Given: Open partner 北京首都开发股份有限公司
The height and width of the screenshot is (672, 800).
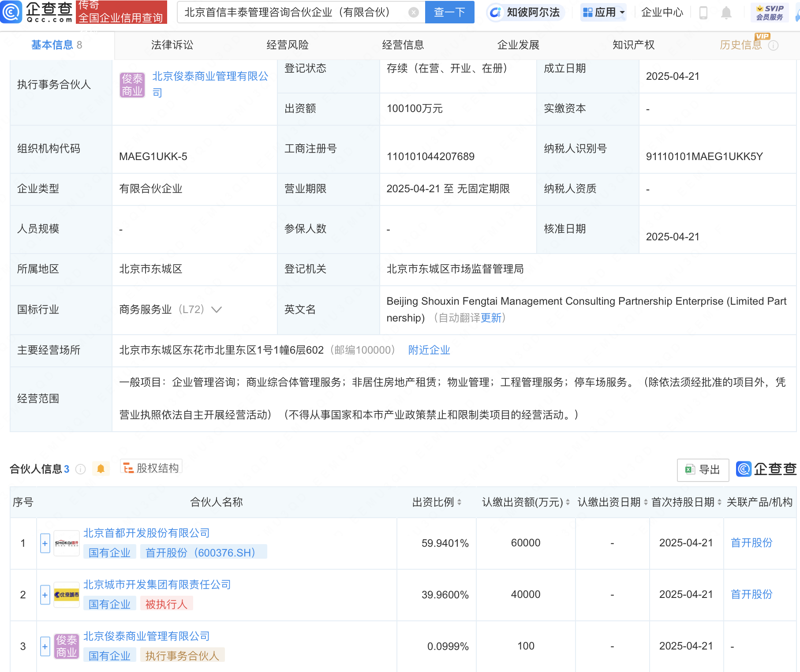Looking at the screenshot, I should pyautogui.click(x=146, y=533).
